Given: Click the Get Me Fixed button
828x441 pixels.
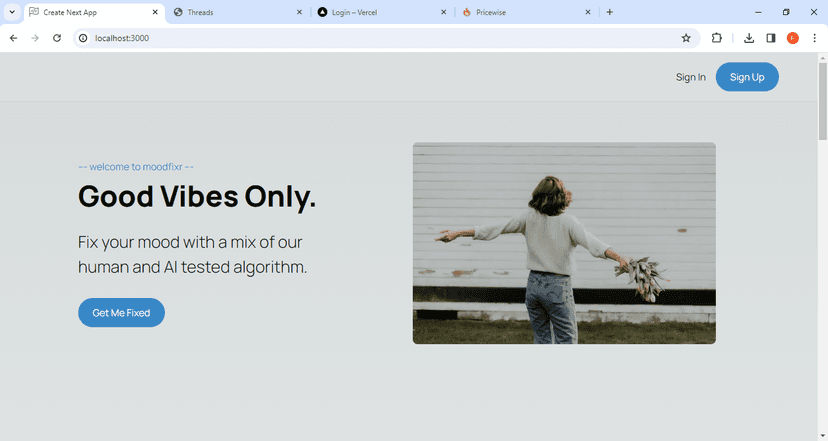Looking at the screenshot, I should click(121, 313).
